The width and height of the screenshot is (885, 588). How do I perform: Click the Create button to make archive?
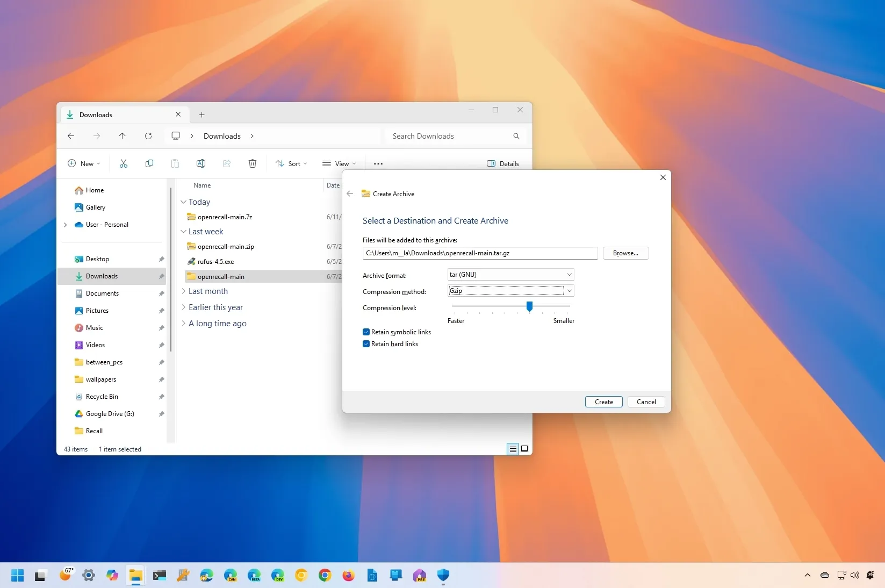click(x=603, y=402)
